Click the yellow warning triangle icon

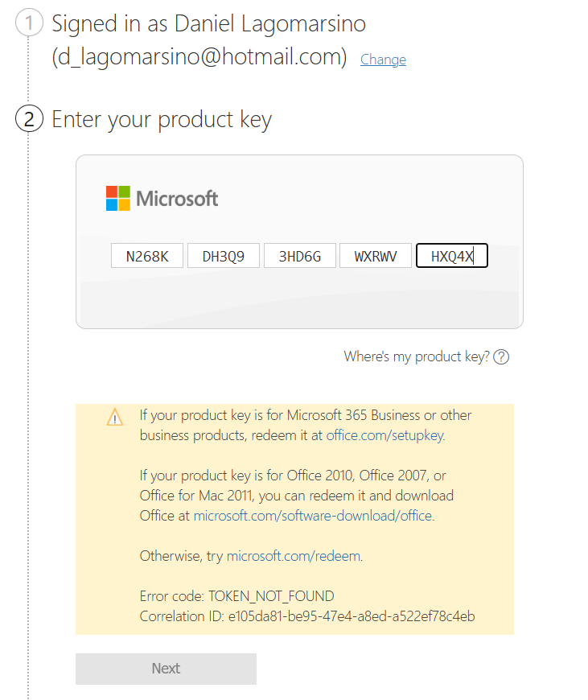coord(115,418)
